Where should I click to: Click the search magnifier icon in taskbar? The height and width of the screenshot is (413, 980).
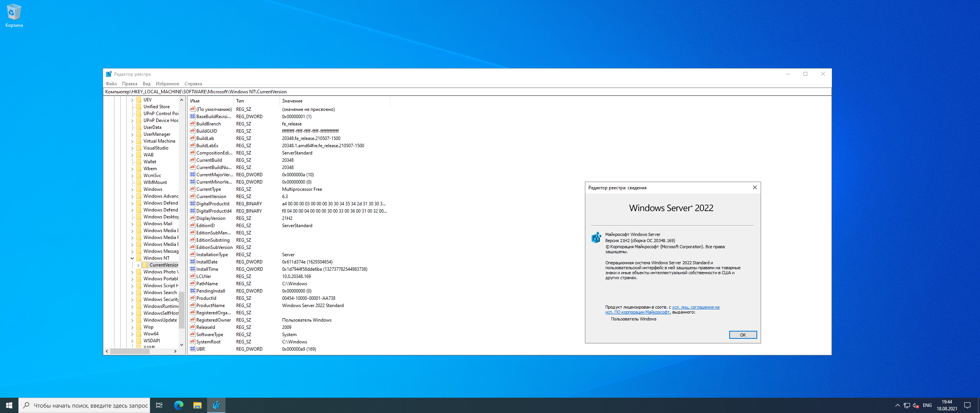pyautogui.click(x=26, y=405)
